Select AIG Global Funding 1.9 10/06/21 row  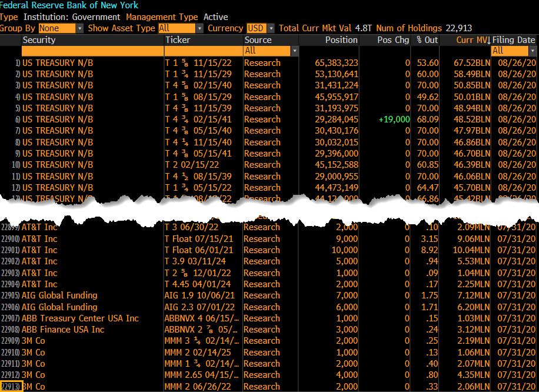point(59,295)
